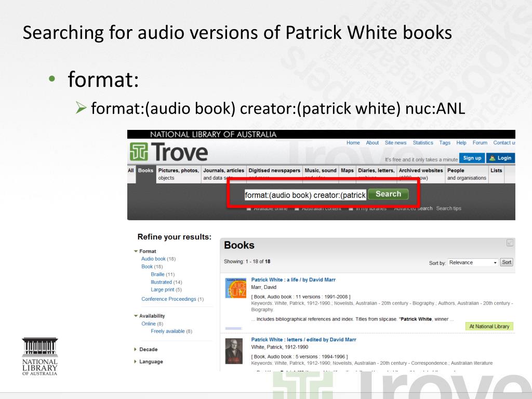Filter by Conference Proceedings
The image size is (532, 399).
point(169,299)
